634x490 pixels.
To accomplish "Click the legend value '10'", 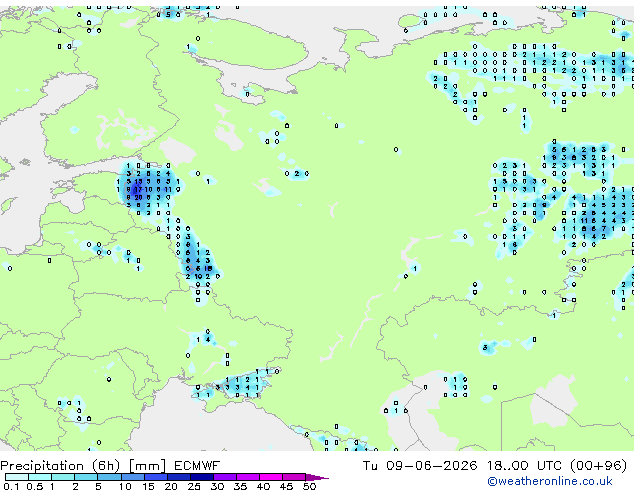I will click(125, 486).
